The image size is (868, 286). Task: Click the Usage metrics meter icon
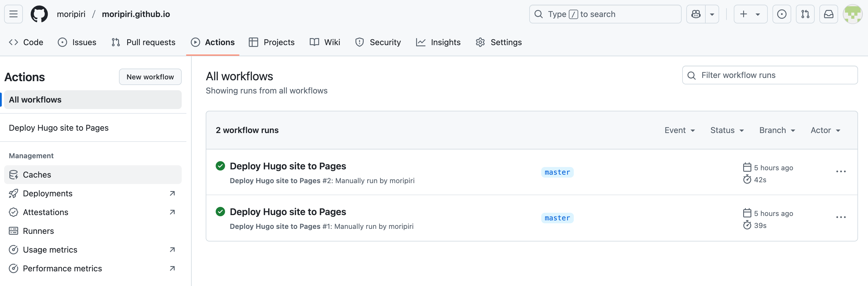13,250
